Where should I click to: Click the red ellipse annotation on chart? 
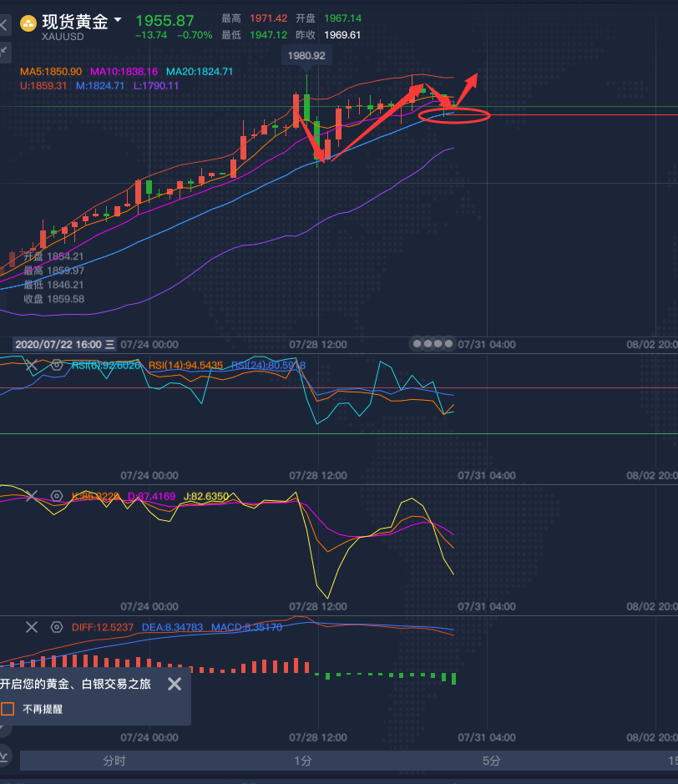pyautogui.click(x=453, y=116)
